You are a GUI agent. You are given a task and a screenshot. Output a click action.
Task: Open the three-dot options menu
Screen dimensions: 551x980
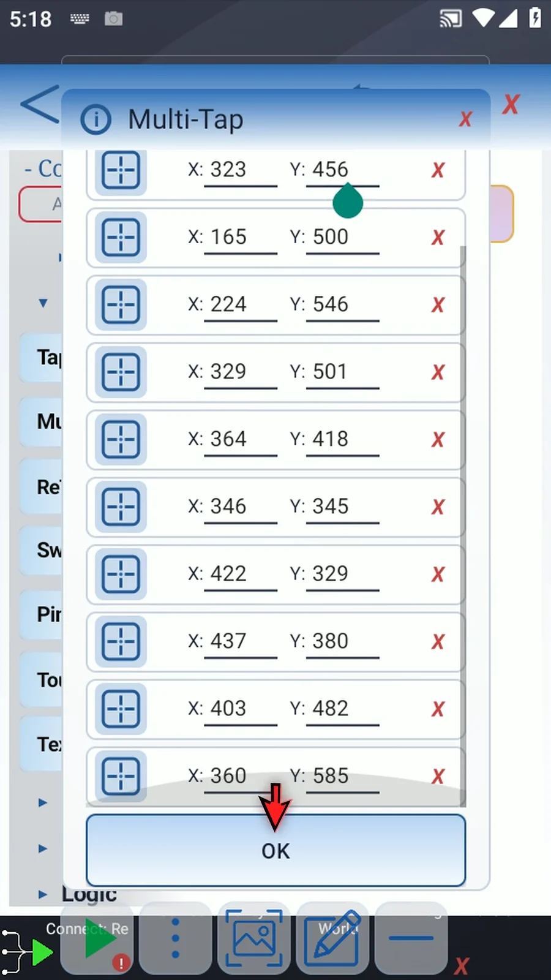point(176,938)
